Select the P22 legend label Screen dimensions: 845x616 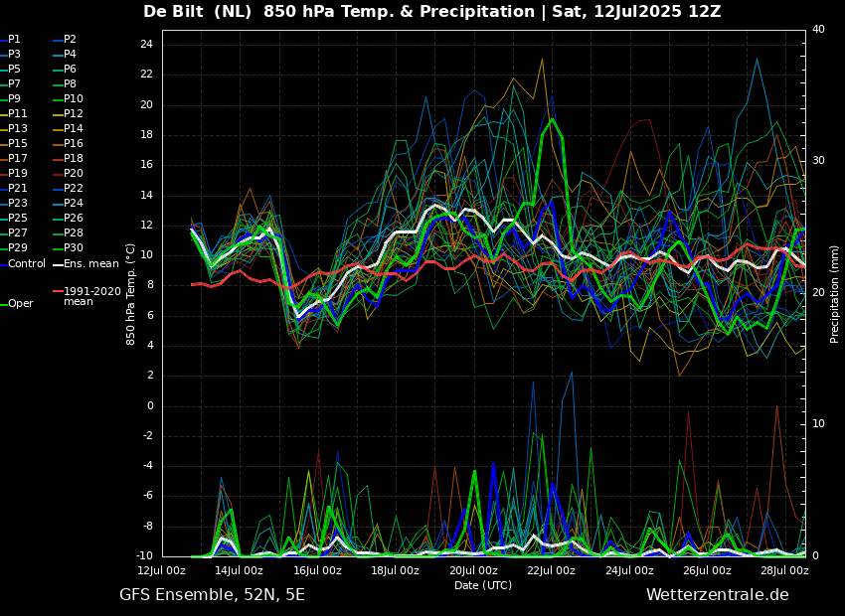tap(74, 189)
